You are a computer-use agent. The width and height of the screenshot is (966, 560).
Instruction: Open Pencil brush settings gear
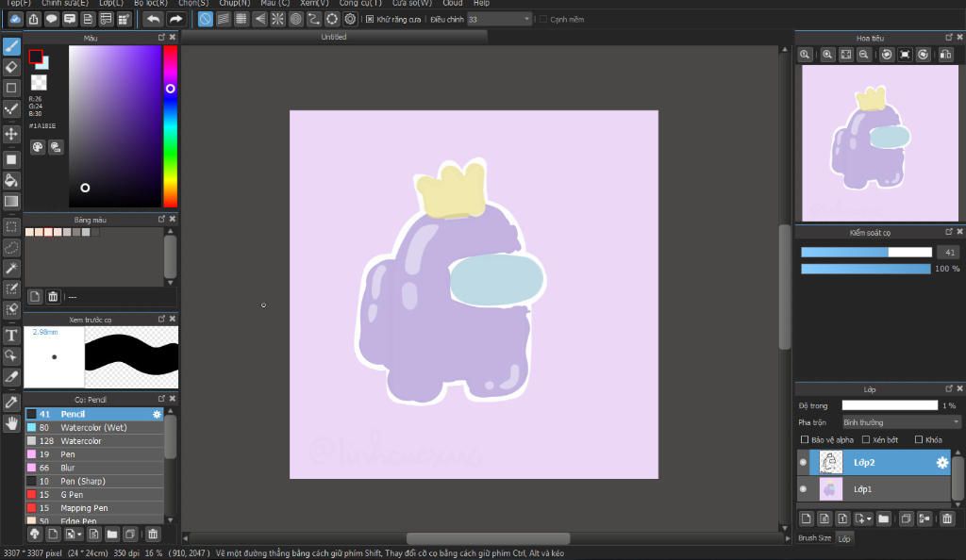click(x=157, y=414)
